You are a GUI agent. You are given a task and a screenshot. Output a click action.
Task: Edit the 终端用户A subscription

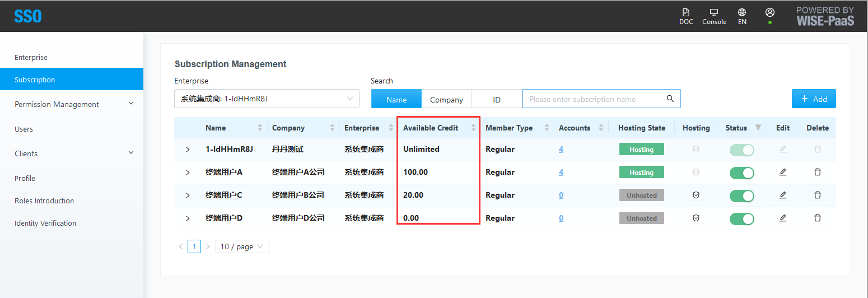pyautogui.click(x=783, y=172)
